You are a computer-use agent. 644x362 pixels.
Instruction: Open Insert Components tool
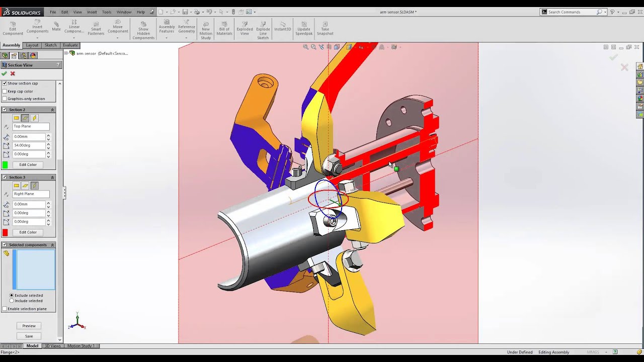click(x=37, y=27)
